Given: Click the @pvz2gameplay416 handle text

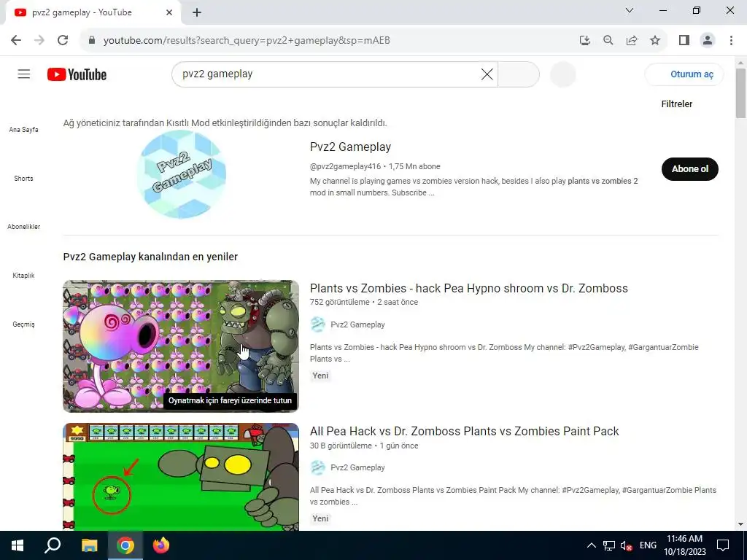Looking at the screenshot, I should click(345, 166).
